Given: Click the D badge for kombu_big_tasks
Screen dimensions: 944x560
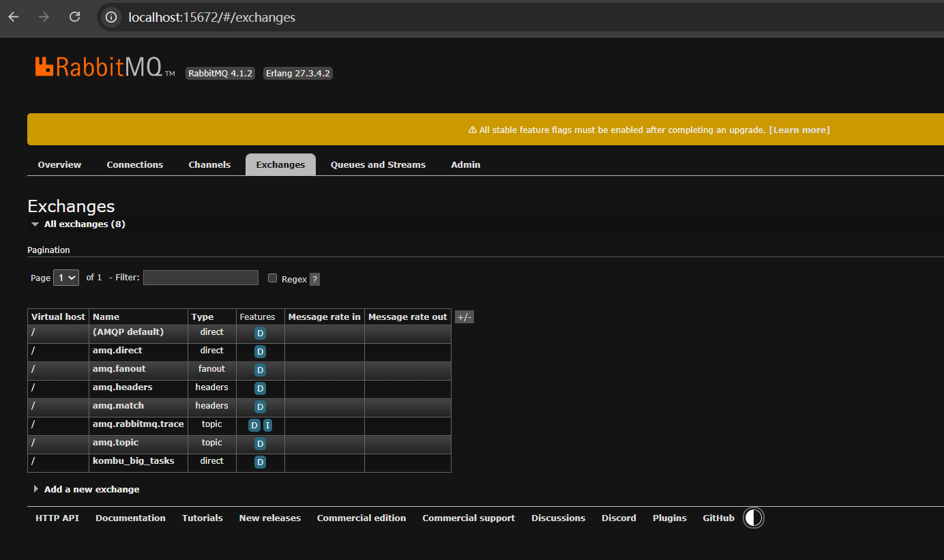Looking at the screenshot, I should coord(260,462).
